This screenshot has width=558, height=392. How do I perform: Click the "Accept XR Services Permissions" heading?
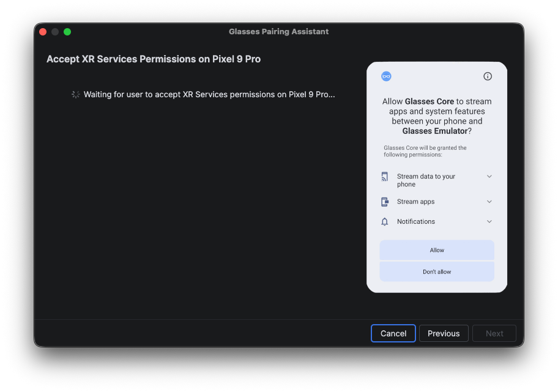pos(154,59)
